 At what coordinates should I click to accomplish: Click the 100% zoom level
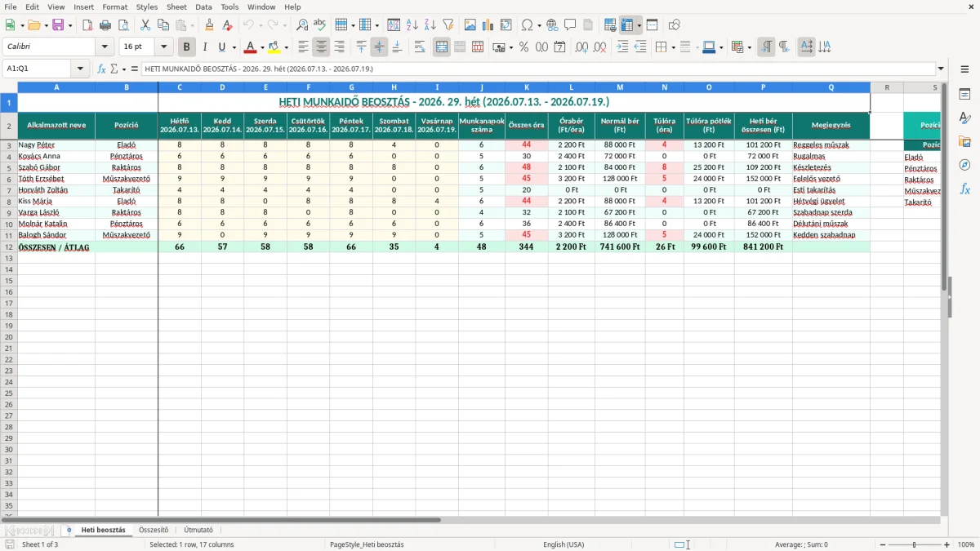[966, 544]
